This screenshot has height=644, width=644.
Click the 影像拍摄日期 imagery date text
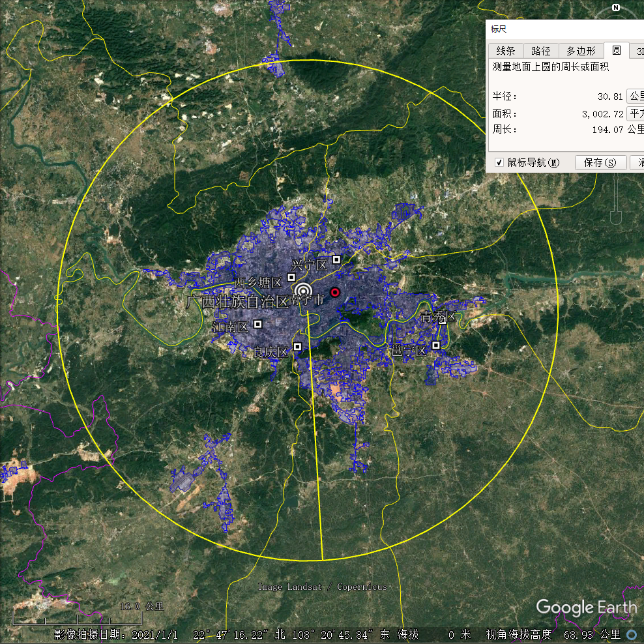tap(115, 634)
